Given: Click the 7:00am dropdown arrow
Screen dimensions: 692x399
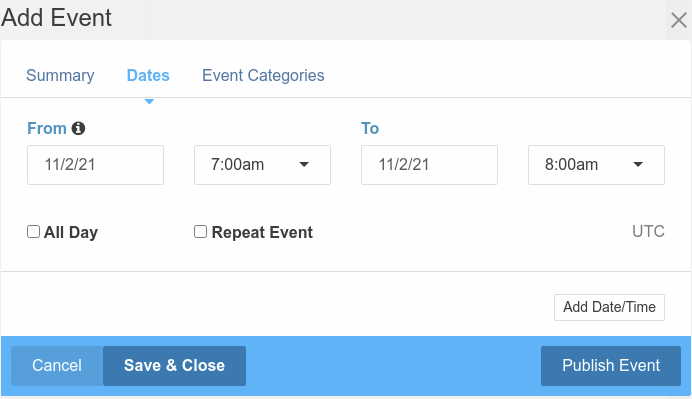Looking at the screenshot, I should point(304,165).
